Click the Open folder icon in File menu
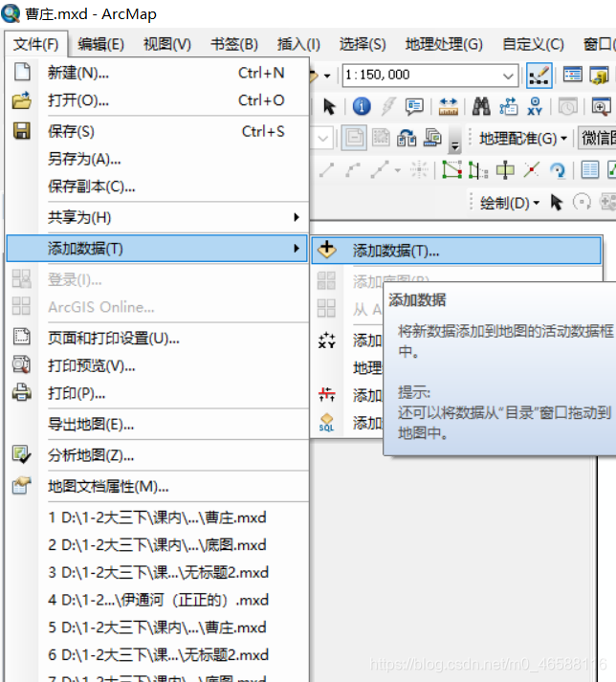This screenshot has height=682, width=616. pyautogui.click(x=22, y=100)
